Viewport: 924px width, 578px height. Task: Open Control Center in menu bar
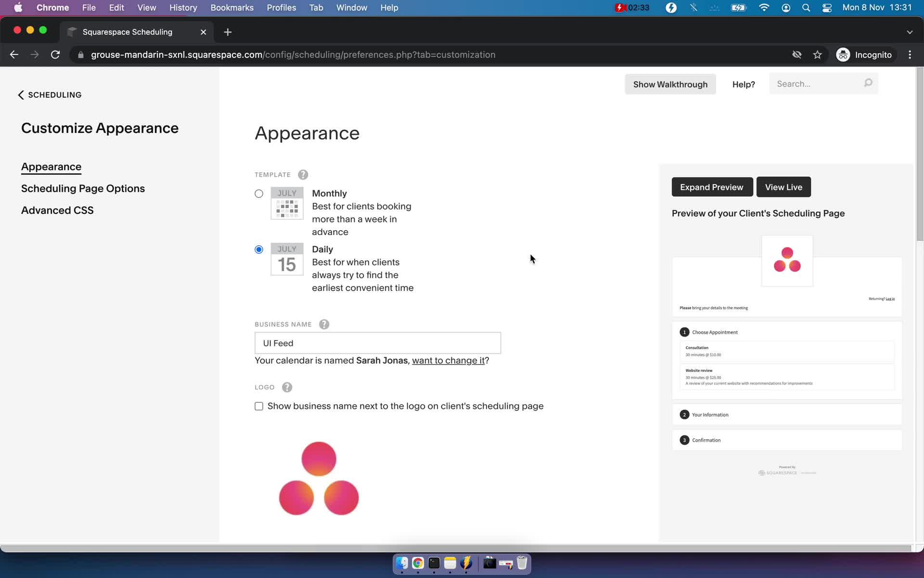point(827,8)
